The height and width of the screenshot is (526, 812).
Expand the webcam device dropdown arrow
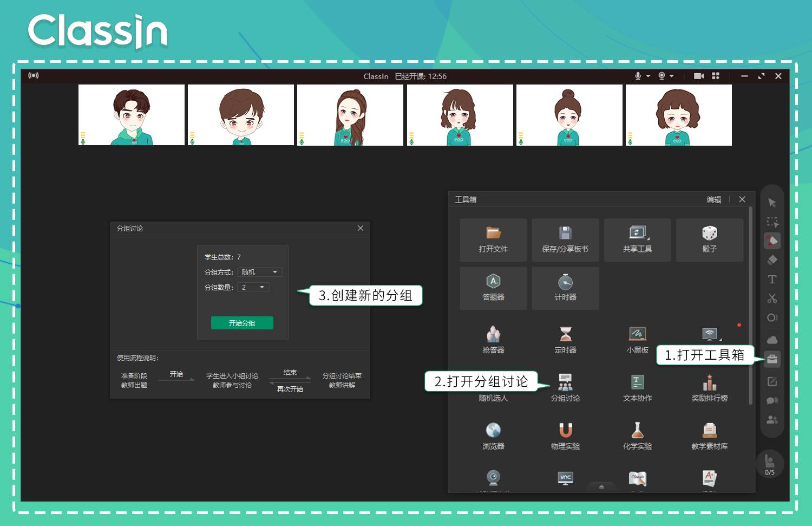(672, 76)
